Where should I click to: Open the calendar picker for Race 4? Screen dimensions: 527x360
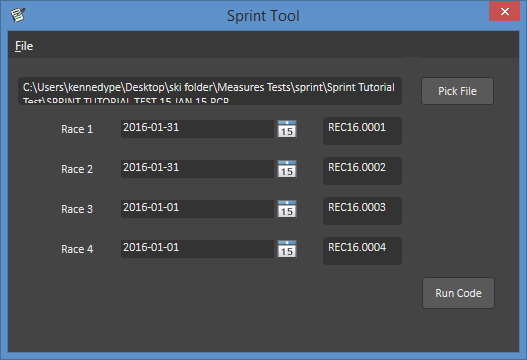click(x=287, y=249)
